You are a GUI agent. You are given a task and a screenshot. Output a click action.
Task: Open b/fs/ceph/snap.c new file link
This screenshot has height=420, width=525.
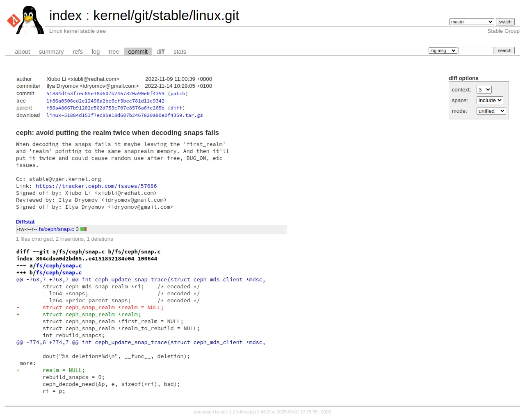(59, 273)
